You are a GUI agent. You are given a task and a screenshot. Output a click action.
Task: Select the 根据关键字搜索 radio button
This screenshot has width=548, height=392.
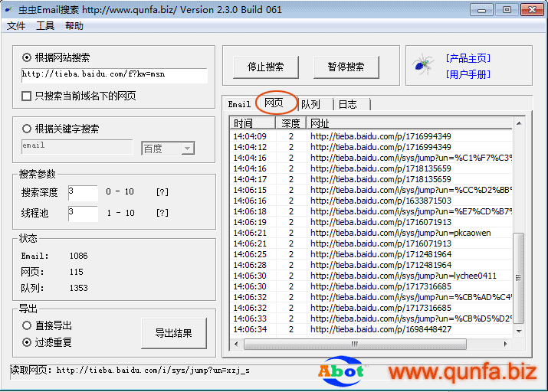[27, 129]
